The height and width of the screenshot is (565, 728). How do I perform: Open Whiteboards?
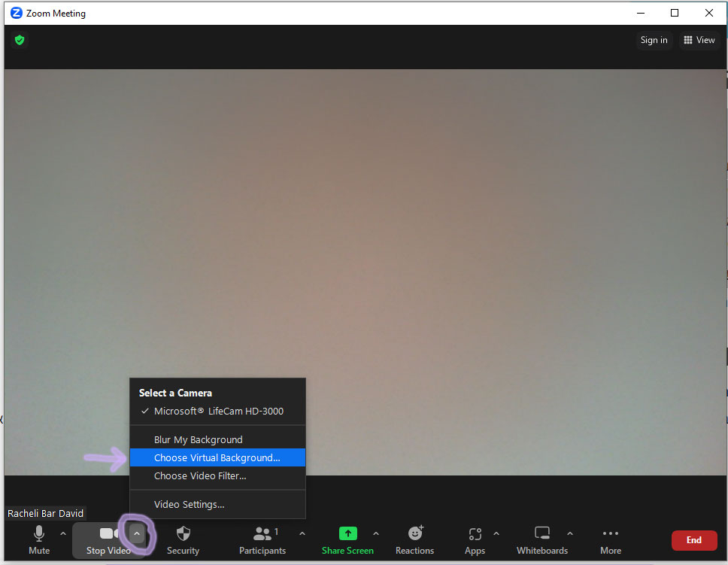[542, 540]
